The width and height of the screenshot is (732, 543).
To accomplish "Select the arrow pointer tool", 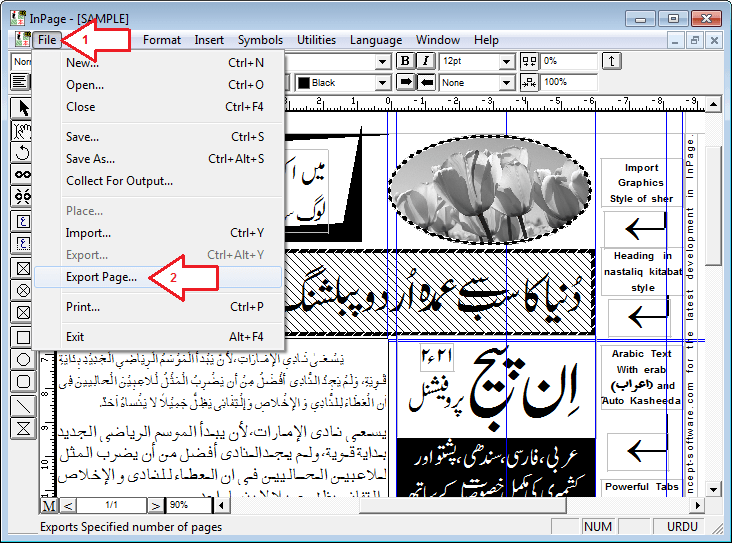I will coord(22,108).
